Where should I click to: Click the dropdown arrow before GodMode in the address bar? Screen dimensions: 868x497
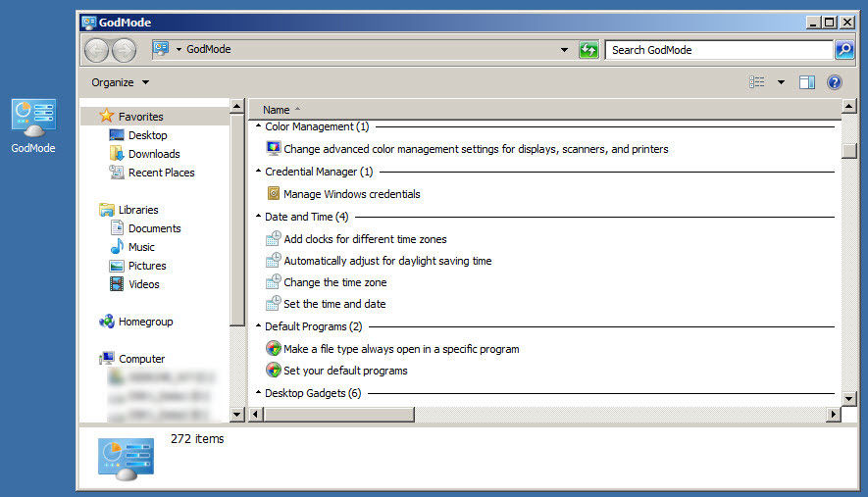[179, 49]
